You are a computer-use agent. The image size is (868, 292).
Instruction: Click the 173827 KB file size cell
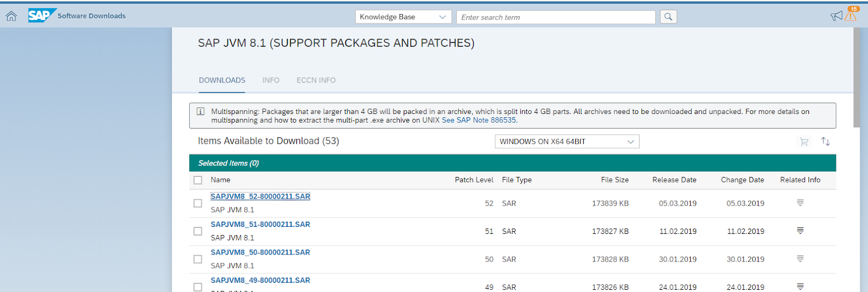[610, 231]
